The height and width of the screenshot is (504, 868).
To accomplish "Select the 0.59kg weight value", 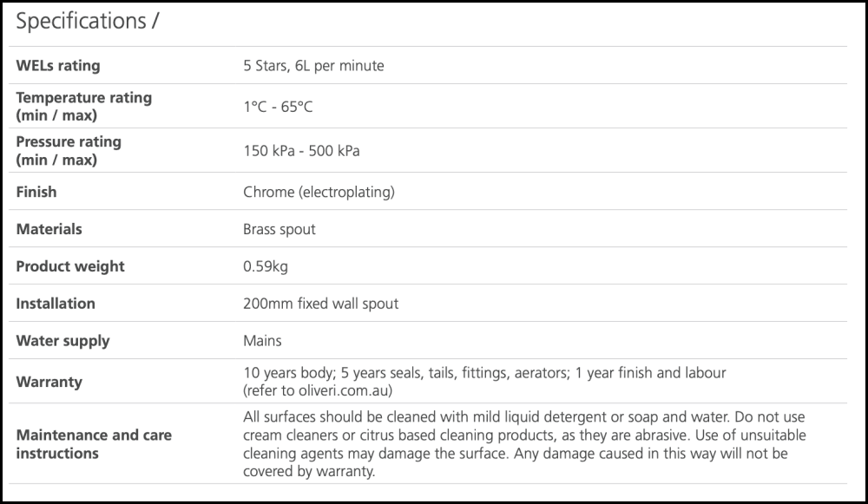I will coord(265,266).
